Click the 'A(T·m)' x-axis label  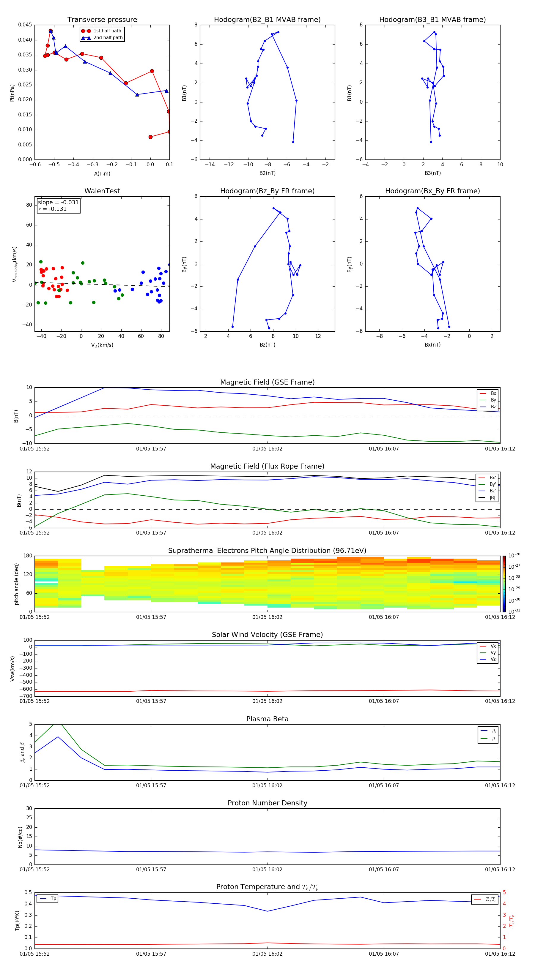pyautogui.click(x=102, y=174)
